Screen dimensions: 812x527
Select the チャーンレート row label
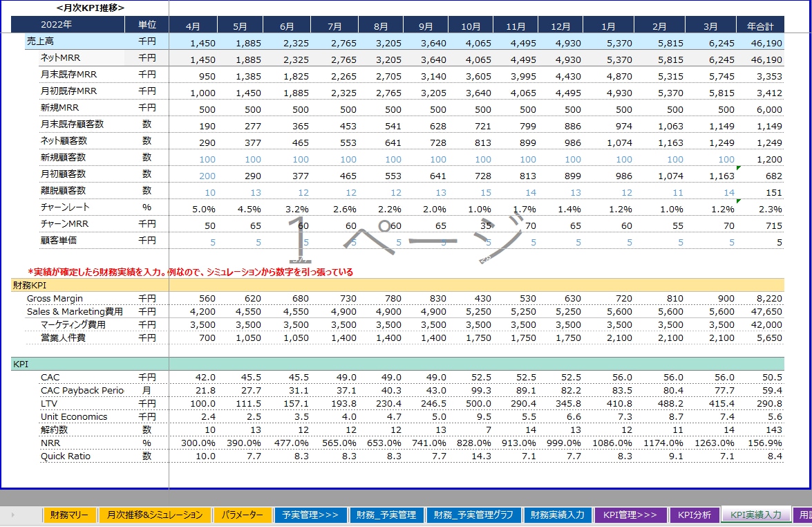tap(65, 207)
